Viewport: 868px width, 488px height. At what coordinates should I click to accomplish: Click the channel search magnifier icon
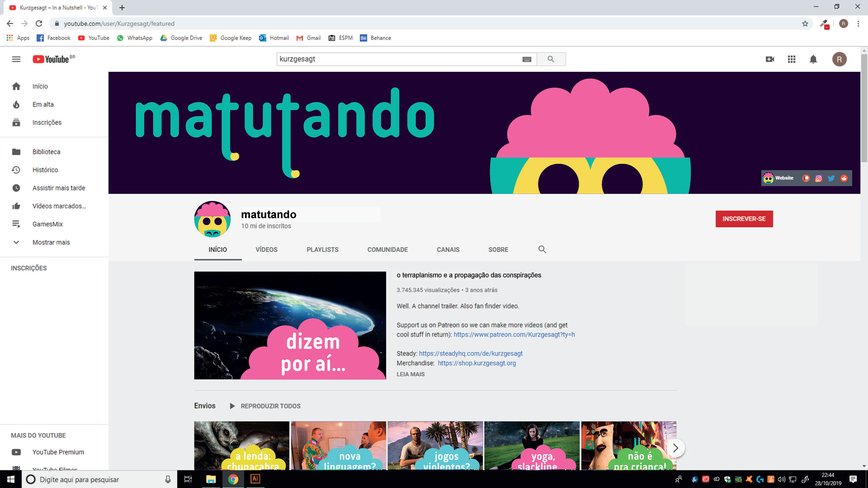(x=542, y=250)
